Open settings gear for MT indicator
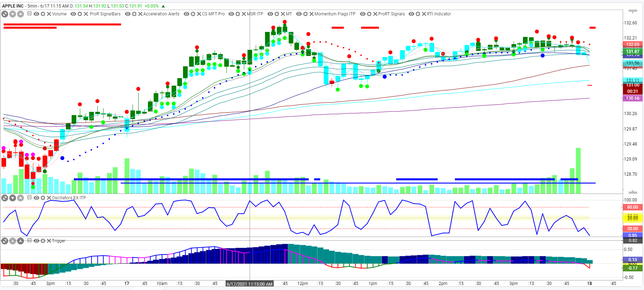The width and height of the screenshot is (644, 290). click(x=277, y=14)
